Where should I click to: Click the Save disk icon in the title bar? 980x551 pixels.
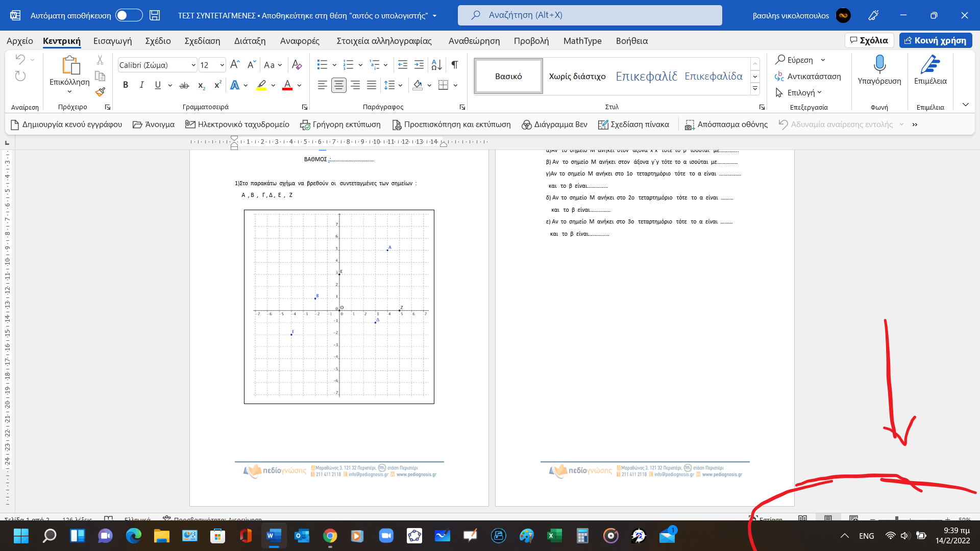pos(155,15)
